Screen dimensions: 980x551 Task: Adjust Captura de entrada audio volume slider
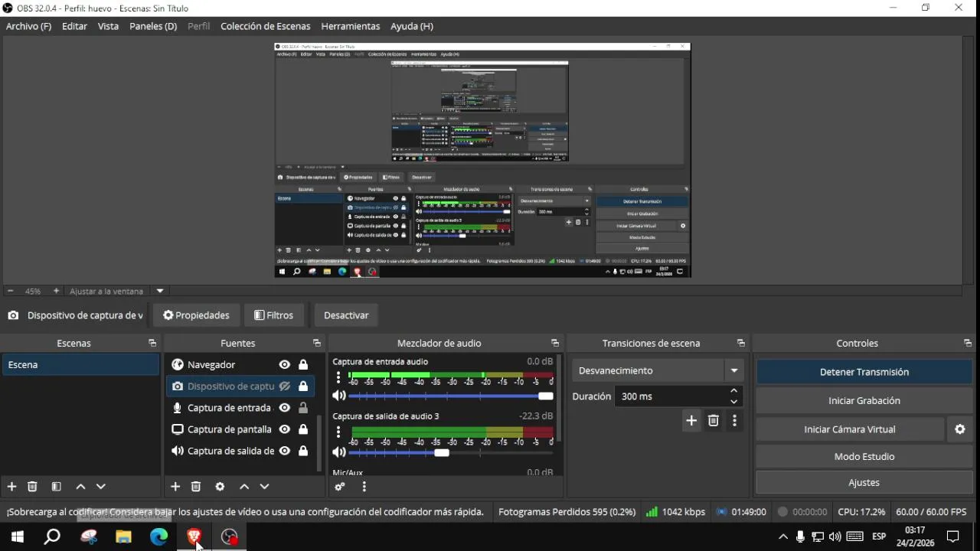[x=450, y=396]
